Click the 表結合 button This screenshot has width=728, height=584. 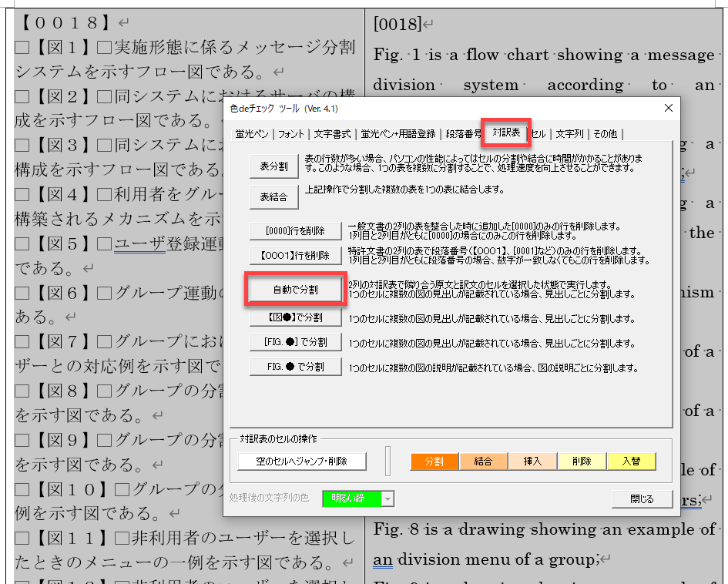tap(273, 197)
